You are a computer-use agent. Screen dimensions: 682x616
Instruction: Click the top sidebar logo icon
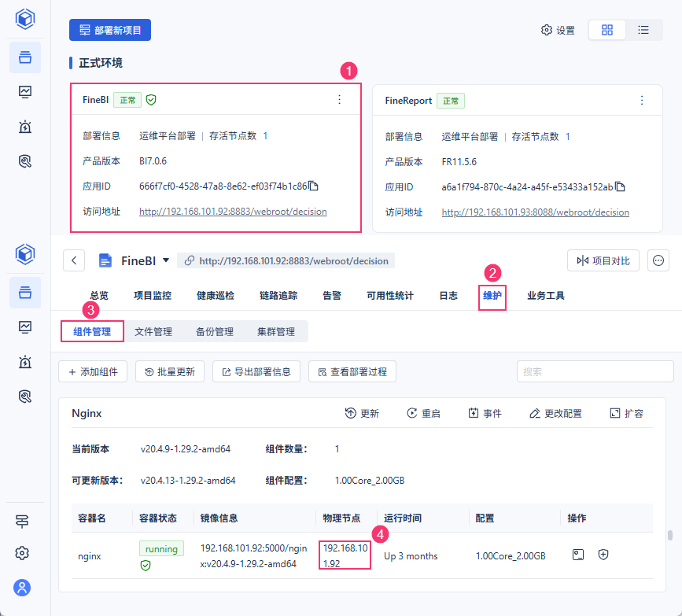[x=25, y=19]
